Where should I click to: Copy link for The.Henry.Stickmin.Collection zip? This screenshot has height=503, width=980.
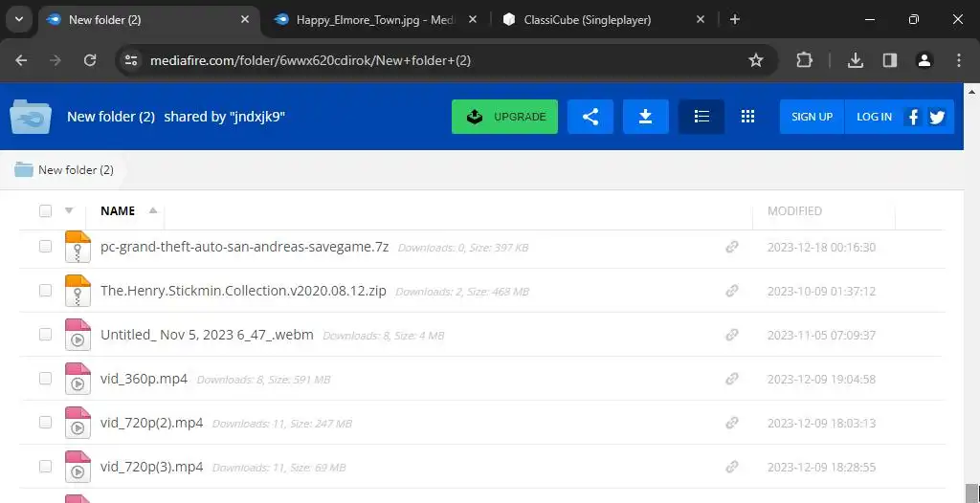[732, 291]
